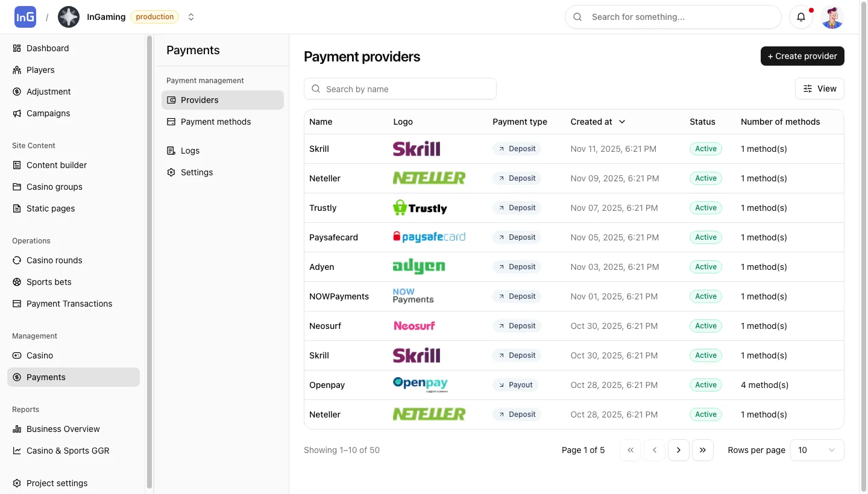This screenshot has width=868, height=494.
Task: Click the notifications bell icon
Action: [800, 17]
